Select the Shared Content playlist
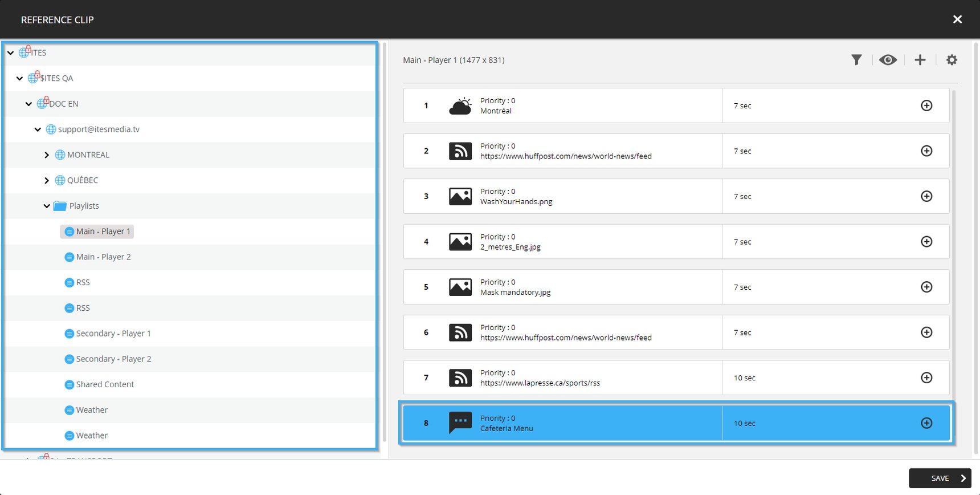 pos(99,384)
